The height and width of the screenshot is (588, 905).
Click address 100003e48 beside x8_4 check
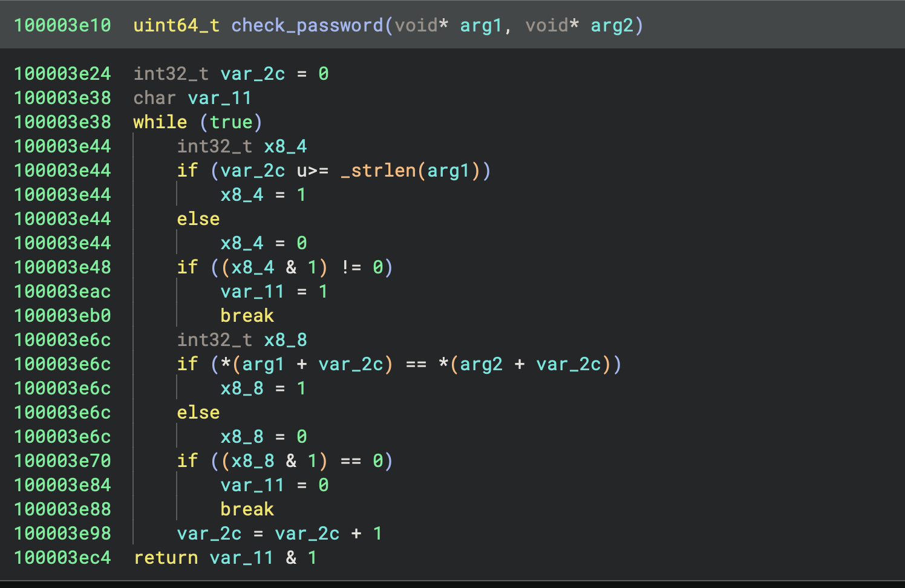pos(62,267)
